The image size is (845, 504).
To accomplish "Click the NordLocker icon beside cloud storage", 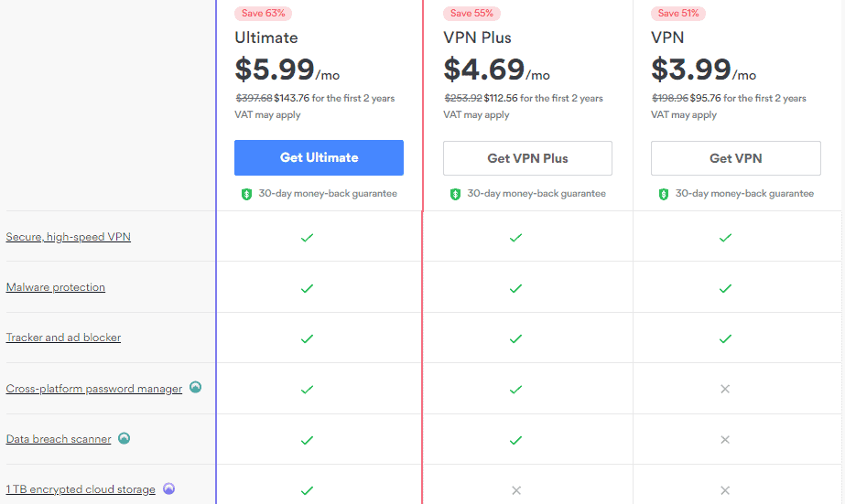I will click(x=168, y=488).
